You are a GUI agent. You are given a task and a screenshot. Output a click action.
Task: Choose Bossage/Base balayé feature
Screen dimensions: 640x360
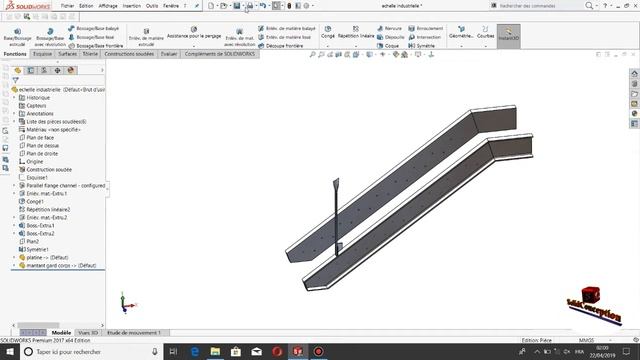click(x=93, y=28)
